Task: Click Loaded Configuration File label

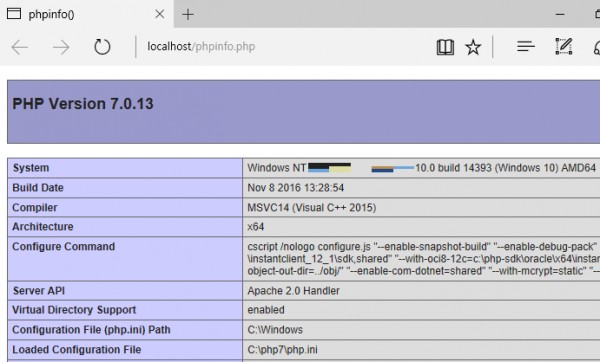Action: click(77, 349)
